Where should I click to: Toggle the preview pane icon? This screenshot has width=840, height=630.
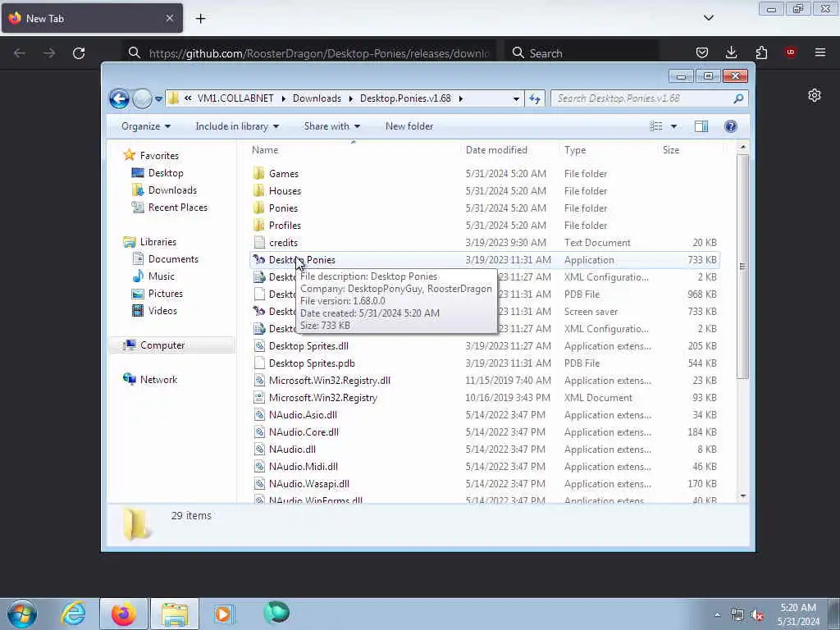point(701,126)
